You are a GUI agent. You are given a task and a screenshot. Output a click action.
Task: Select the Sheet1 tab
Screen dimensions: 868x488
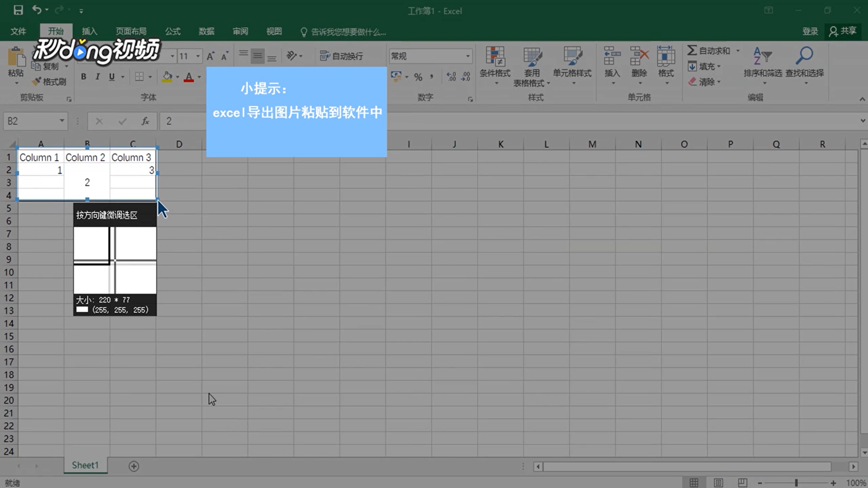tap(85, 465)
